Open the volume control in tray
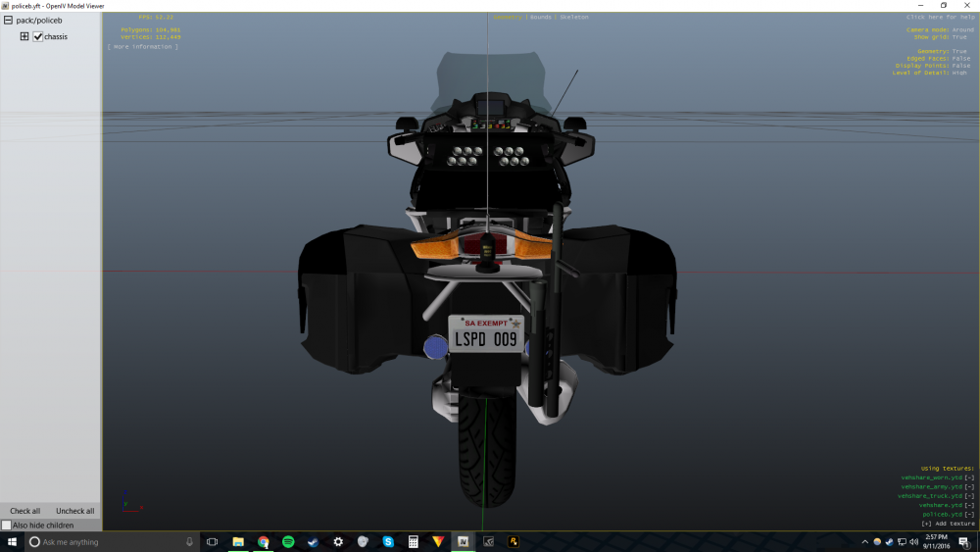 click(x=913, y=542)
